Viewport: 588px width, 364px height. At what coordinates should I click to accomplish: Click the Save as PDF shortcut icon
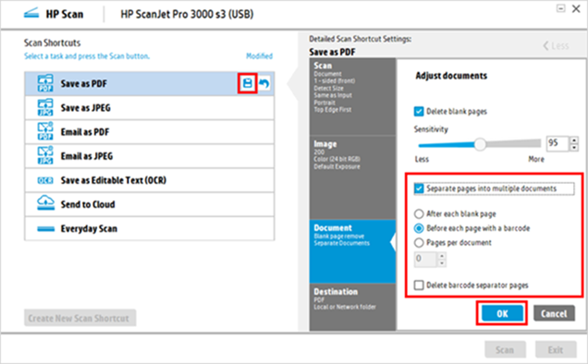pos(45,83)
